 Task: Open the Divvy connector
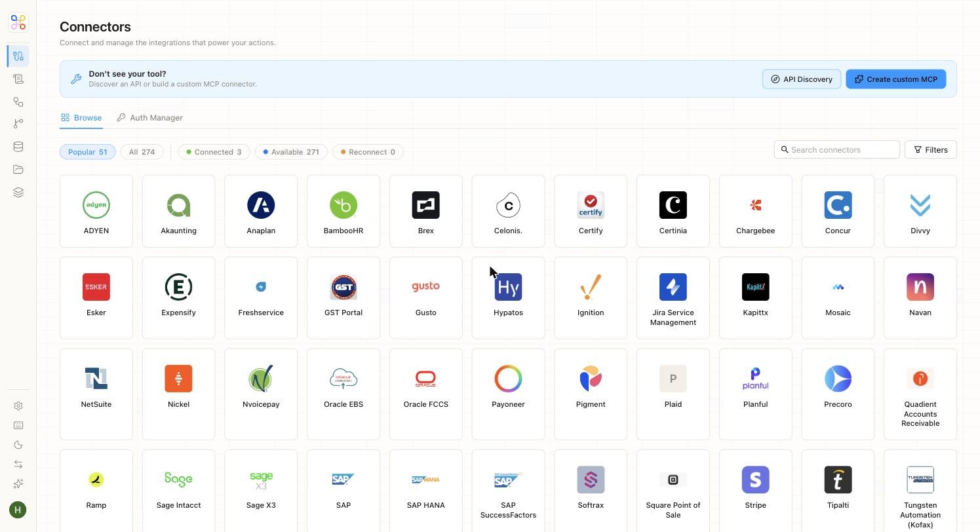pyautogui.click(x=920, y=211)
